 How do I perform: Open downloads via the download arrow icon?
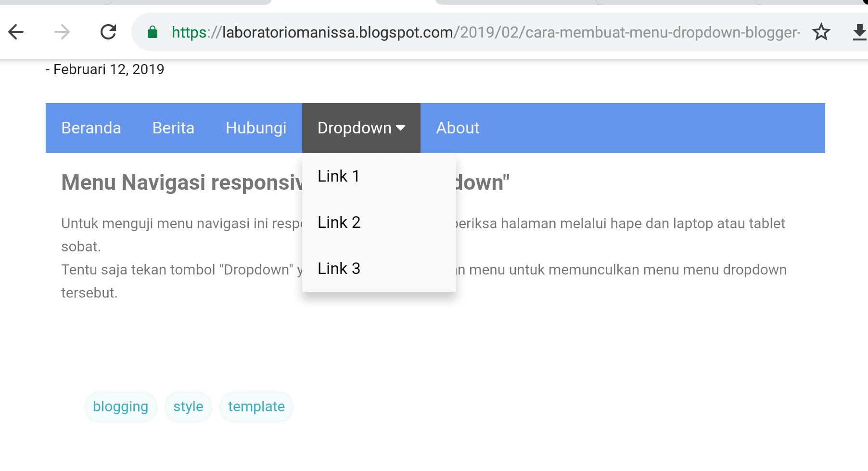[860, 32]
